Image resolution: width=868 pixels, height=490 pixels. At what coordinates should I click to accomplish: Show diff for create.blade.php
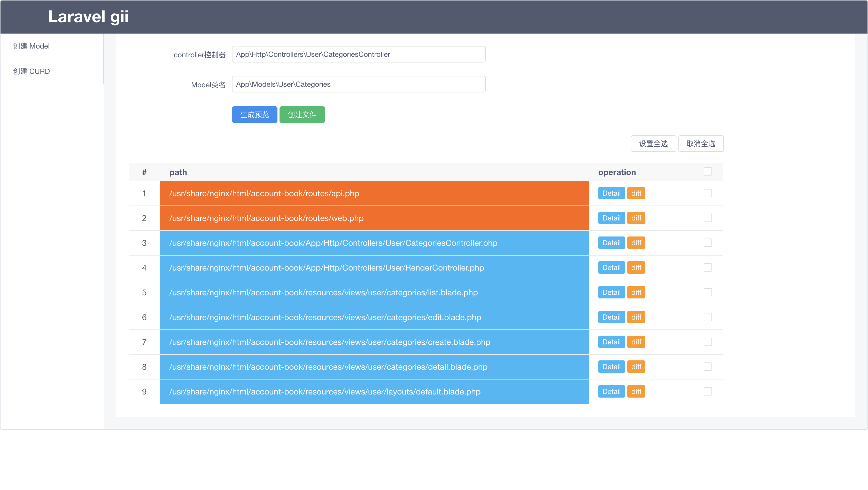(636, 342)
